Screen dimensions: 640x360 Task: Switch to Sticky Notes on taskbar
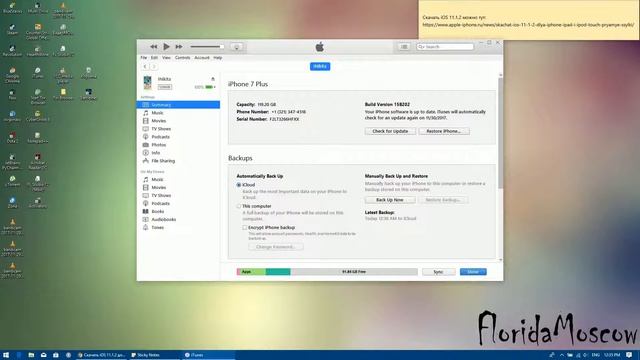click(x=154, y=355)
